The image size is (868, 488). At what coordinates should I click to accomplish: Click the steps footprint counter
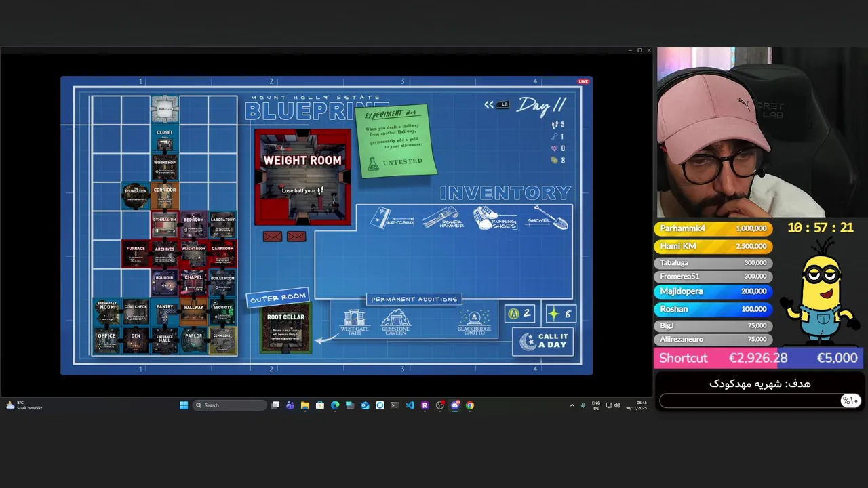557,125
